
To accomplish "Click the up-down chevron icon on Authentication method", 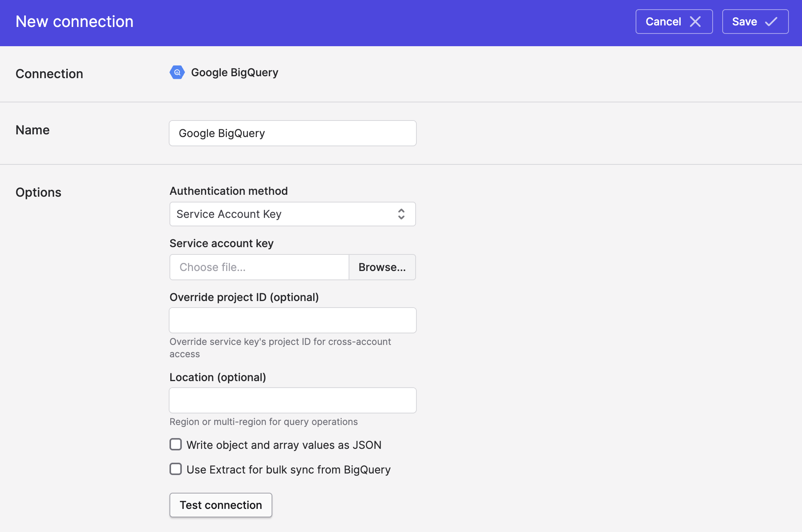I will [401, 214].
